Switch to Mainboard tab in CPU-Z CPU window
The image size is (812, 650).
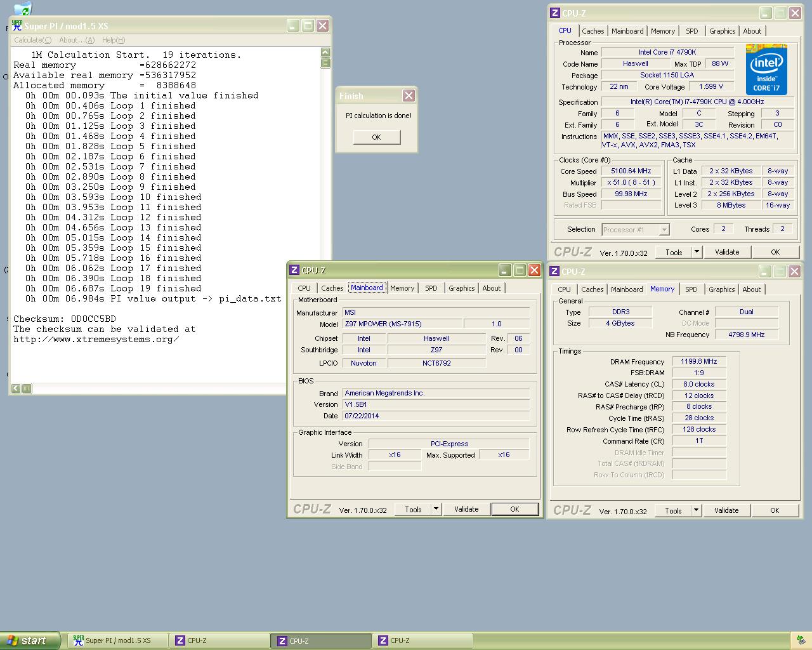click(627, 31)
